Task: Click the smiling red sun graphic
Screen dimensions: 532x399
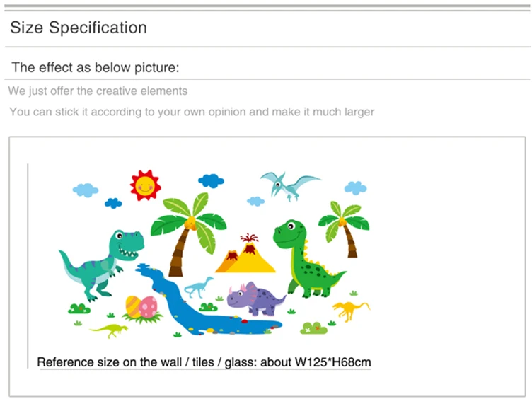Action: (145, 185)
